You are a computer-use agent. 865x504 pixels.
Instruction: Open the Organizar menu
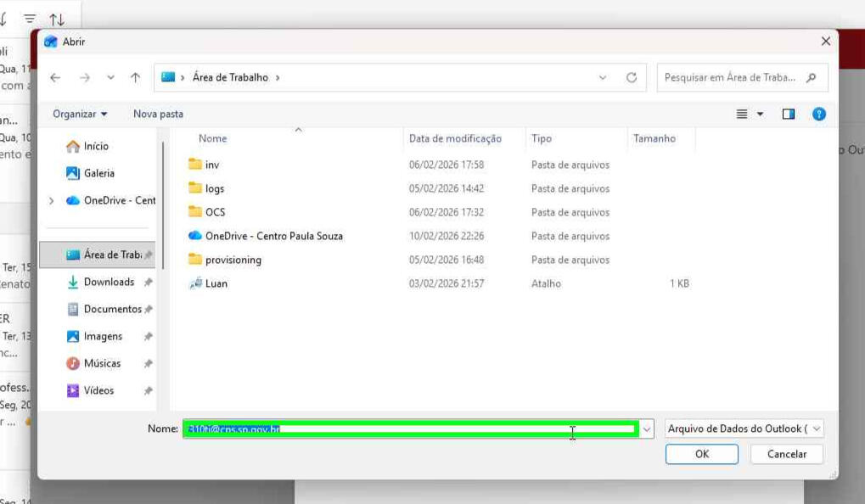80,114
